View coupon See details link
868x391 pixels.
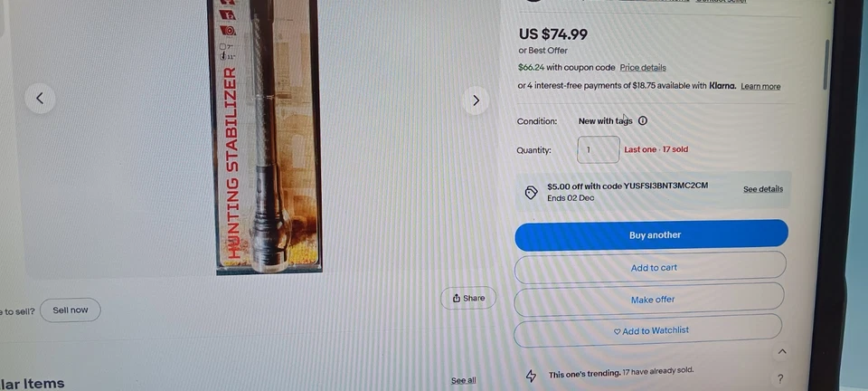[763, 189]
